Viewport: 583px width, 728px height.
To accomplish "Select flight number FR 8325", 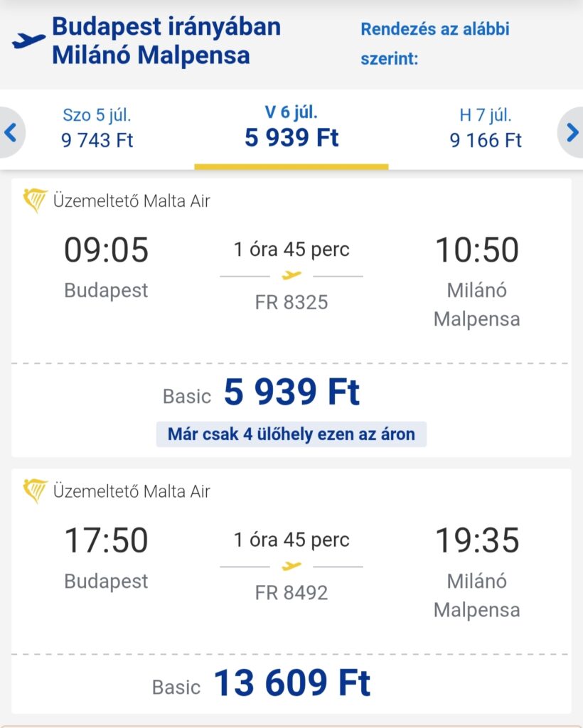I will pos(291,302).
